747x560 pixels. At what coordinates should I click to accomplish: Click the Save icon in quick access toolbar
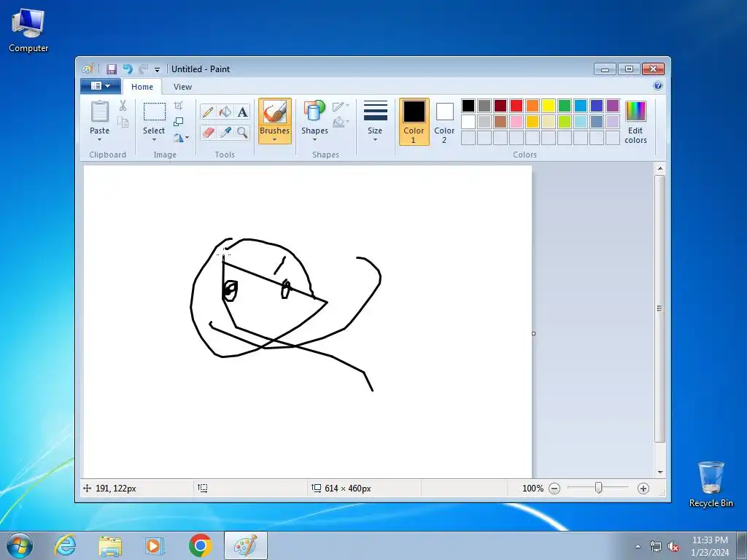tap(112, 69)
